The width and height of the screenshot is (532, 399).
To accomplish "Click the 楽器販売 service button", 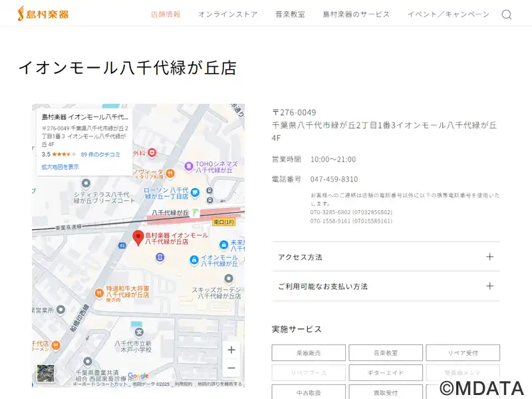I will coord(309,353).
